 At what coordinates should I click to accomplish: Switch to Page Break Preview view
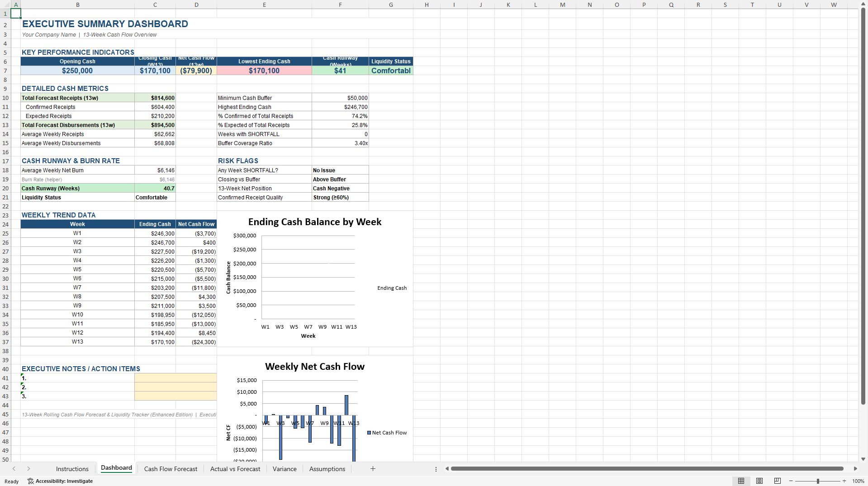point(778,481)
